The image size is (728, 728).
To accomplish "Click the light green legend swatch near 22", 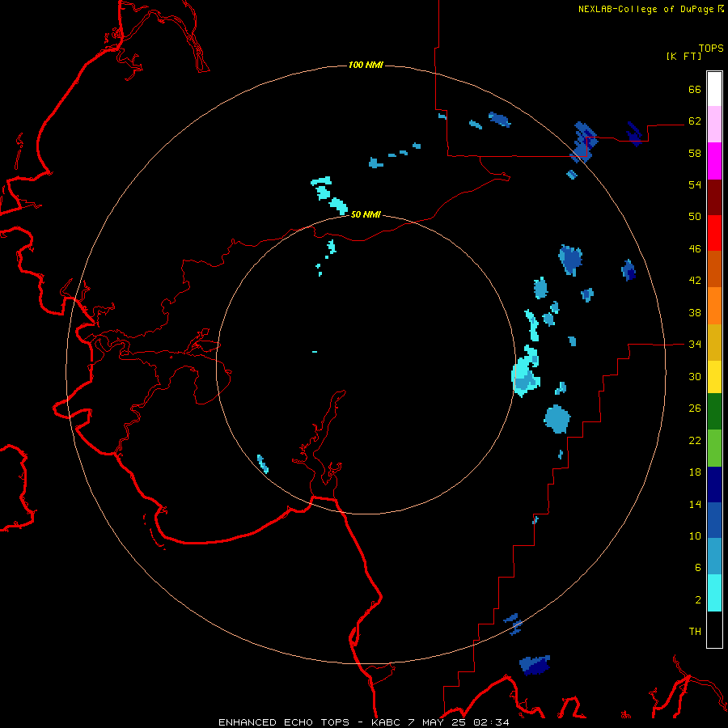I will pos(714,448).
